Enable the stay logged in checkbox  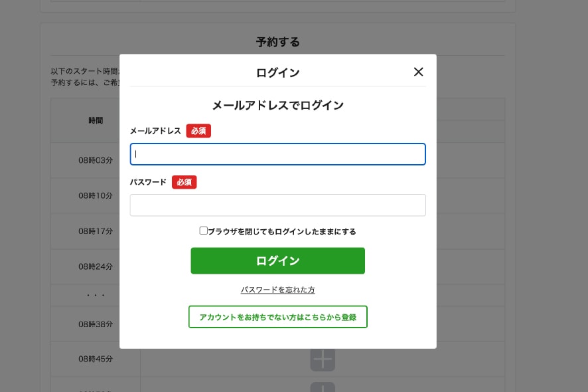click(204, 231)
